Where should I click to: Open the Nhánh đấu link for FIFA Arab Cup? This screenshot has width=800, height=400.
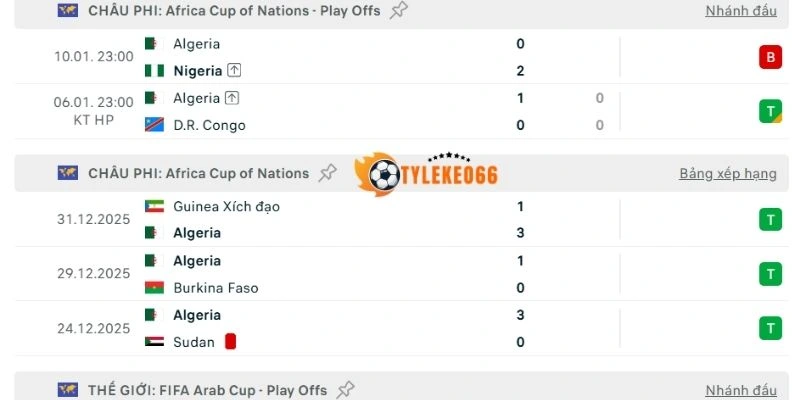(x=740, y=390)
